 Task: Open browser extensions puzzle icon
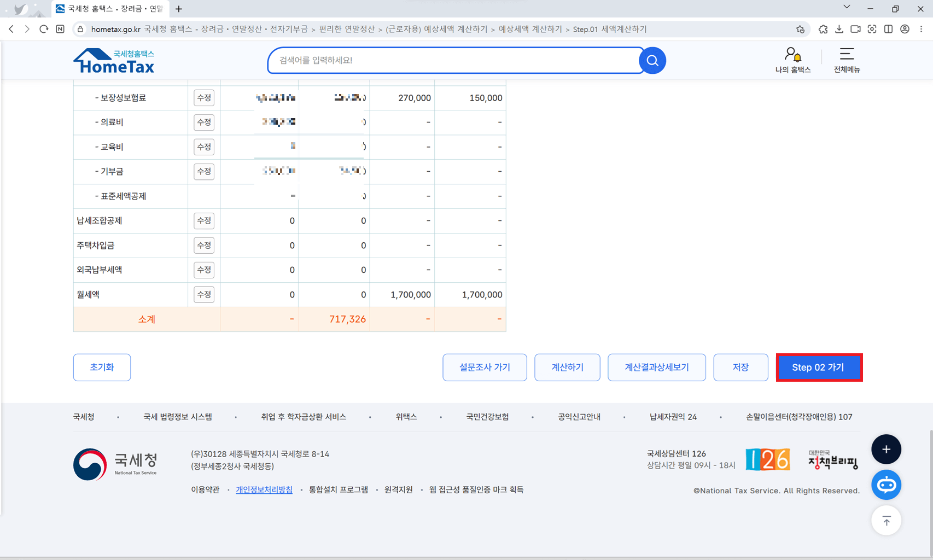click(x=823, y=29)
